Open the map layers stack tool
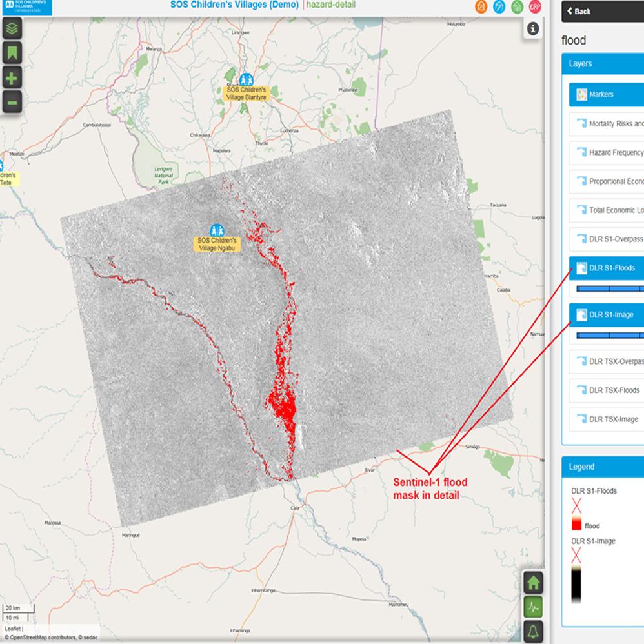The image size is (644, 644). pos(13,28)
